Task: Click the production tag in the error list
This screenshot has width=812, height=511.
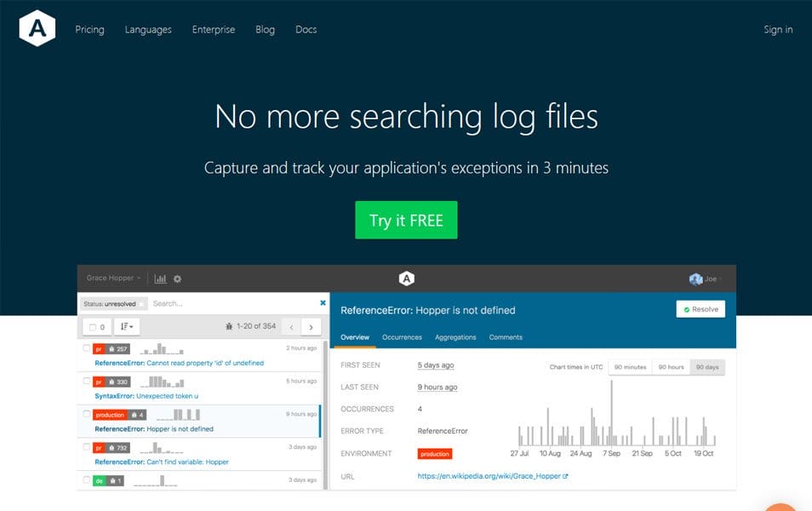Action: (111, 415)
